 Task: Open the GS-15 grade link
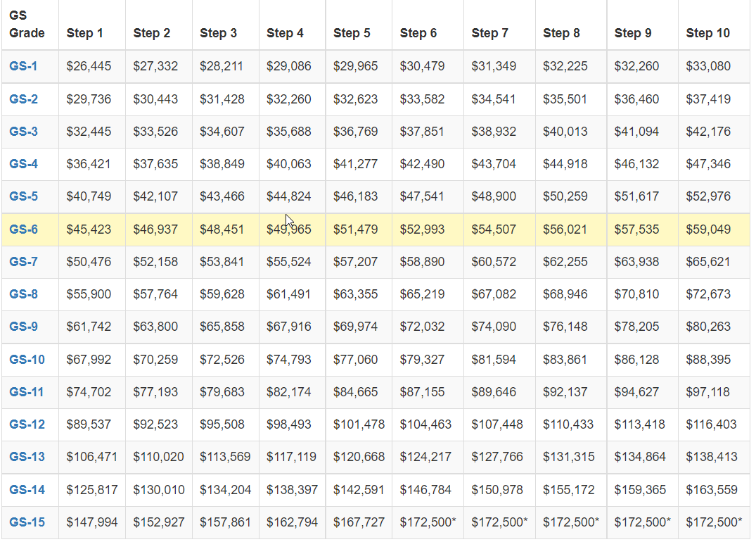(27, 522)
